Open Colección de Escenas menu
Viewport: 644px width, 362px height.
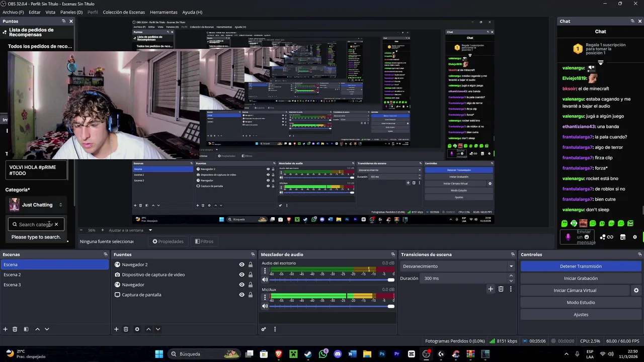(x=124, y=12)
